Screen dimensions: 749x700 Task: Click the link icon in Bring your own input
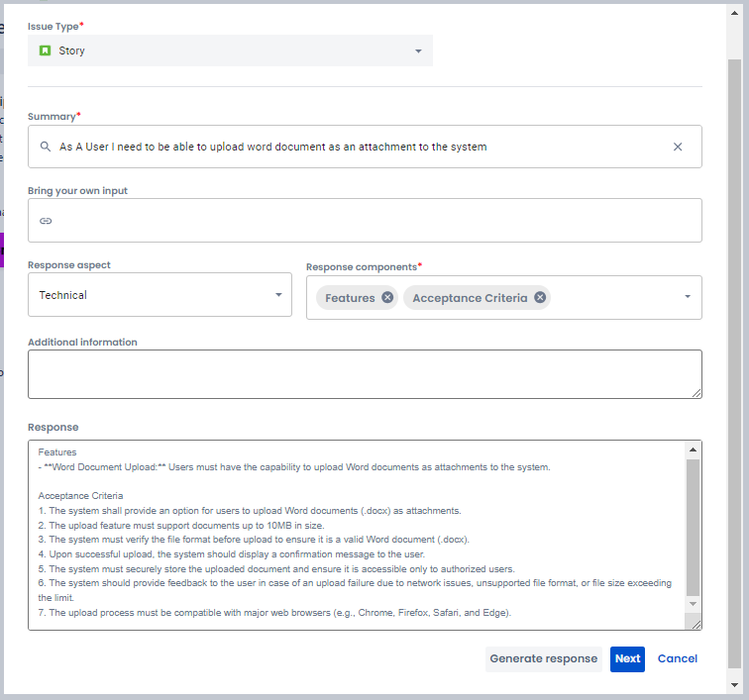pyautogui.click(x=46, y=221)
